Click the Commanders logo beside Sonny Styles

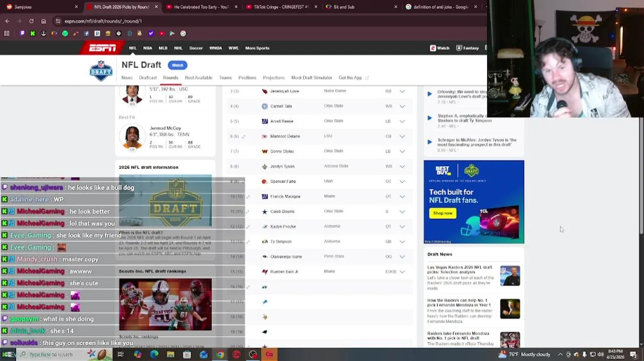tap(265, 151)
